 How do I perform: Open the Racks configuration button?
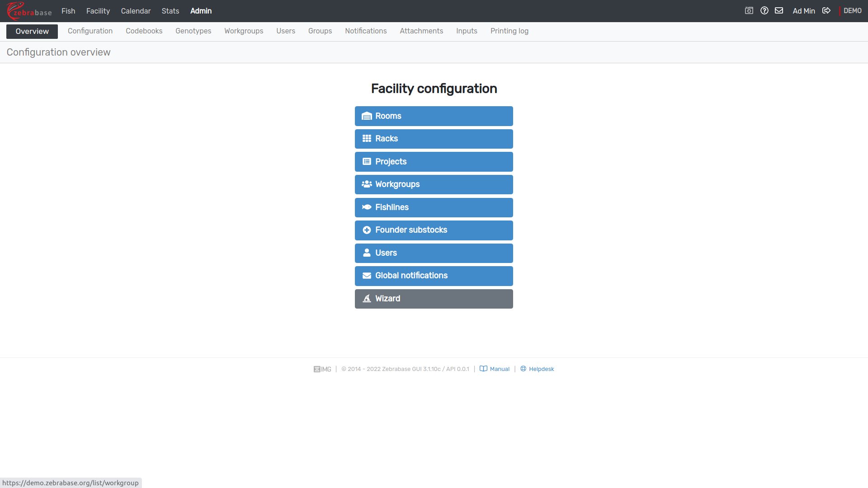pyautogui.click(x=434, y=139)
